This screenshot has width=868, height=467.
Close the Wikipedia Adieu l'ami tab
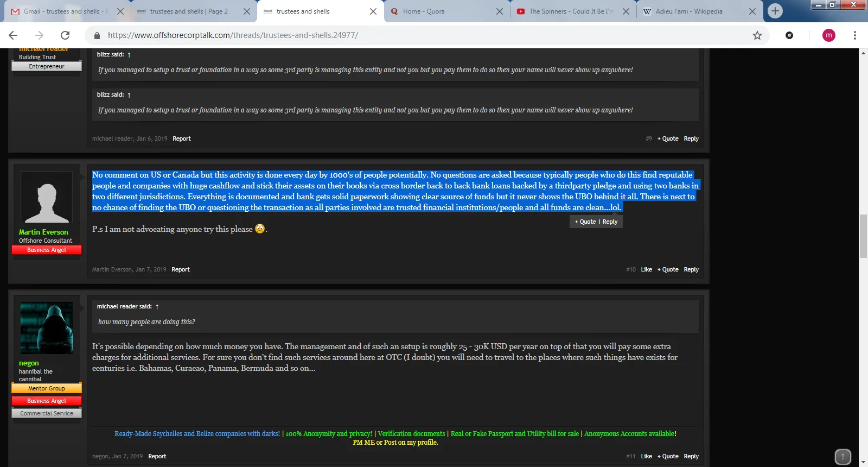[752, 11]
